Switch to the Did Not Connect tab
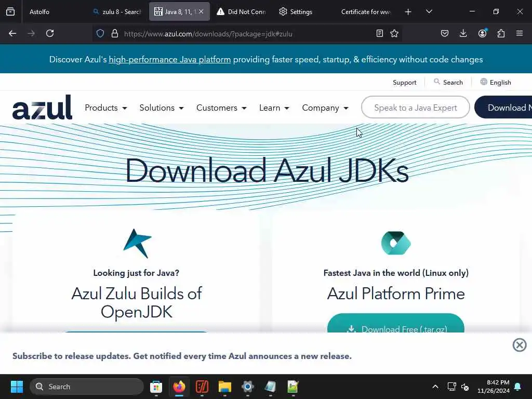The height and width of the screenshot is (399, 532). (x=242, y=12)
